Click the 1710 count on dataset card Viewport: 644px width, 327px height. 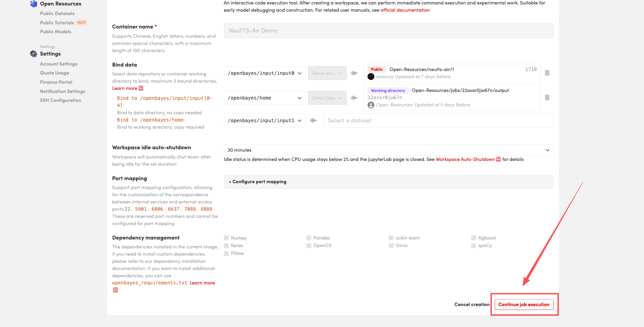(531, 69)
